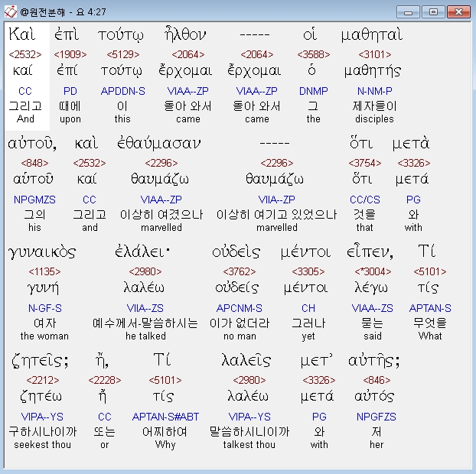Click Strong's number <846>
The image size is (476, 474).
pos(377,380)
